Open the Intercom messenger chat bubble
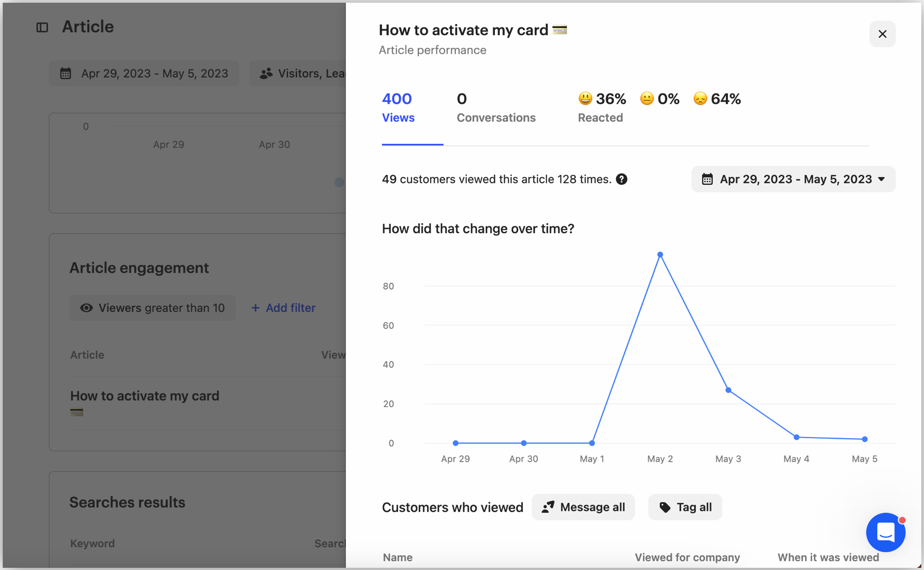This screenshot has width=924, height=570. click(x=885, y=532)
